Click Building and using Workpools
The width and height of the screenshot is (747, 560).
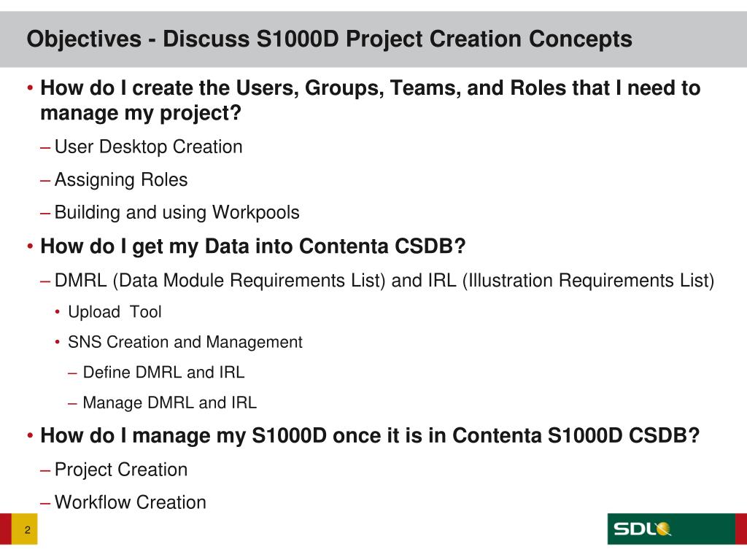click(x=177, y=212)
